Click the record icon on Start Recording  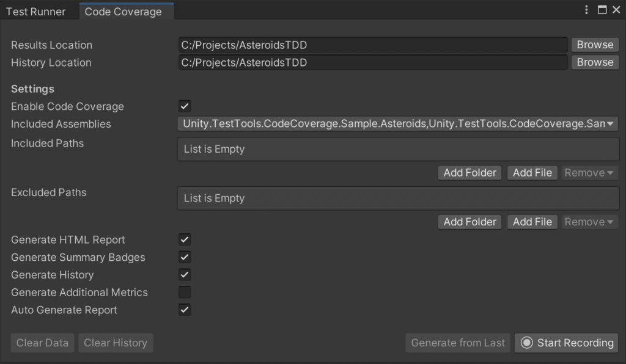point(527,343)
